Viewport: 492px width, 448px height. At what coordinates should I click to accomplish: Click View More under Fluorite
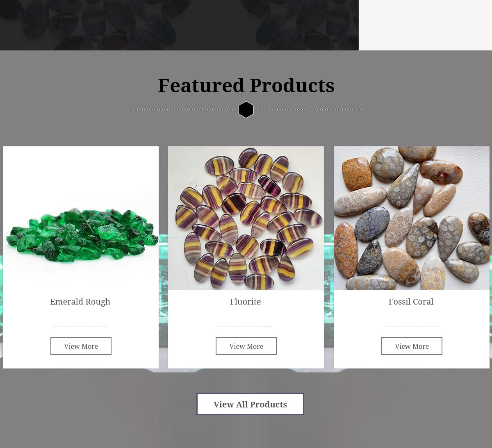click(x=246, y=346)
